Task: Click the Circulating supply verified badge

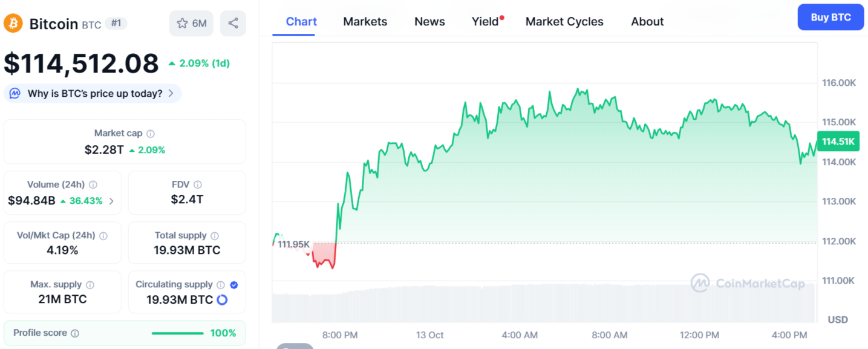Action: tap(234, 285)
